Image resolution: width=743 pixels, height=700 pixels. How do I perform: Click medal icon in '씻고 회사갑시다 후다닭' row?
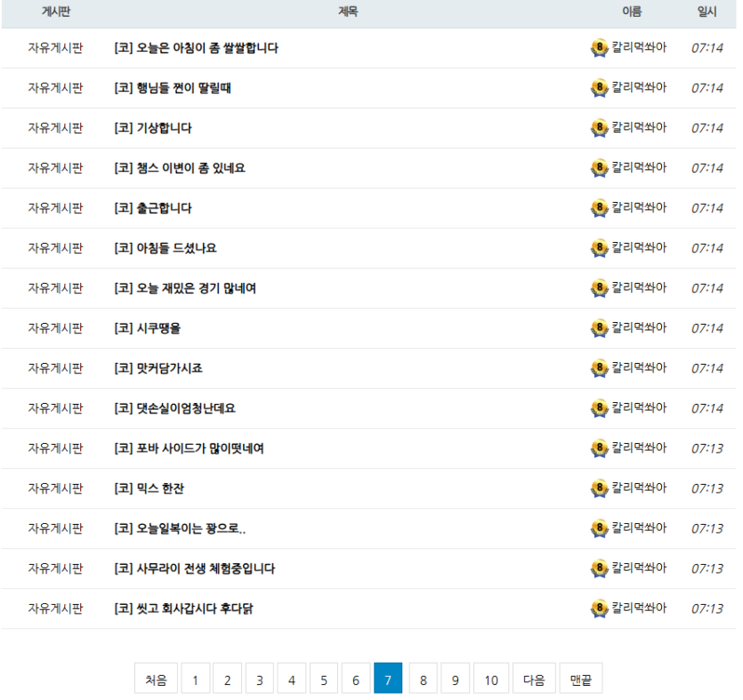pyautogui.click(x=600, y=608)
